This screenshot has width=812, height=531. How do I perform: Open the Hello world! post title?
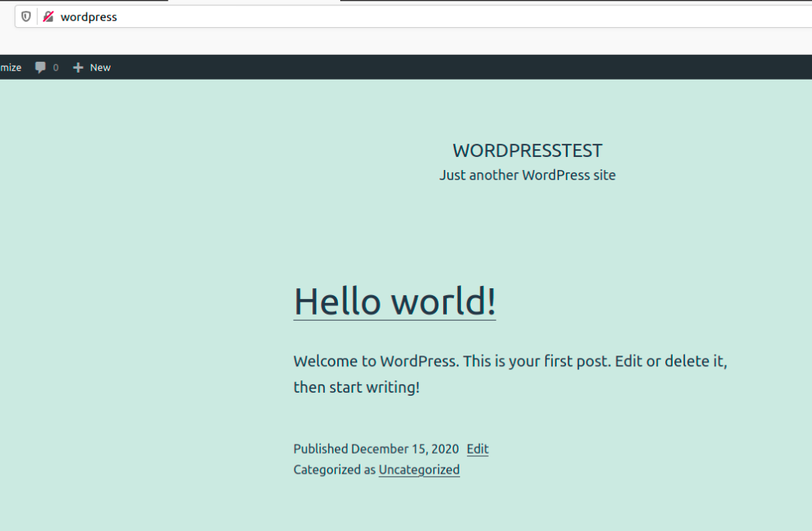pos(394,301)
